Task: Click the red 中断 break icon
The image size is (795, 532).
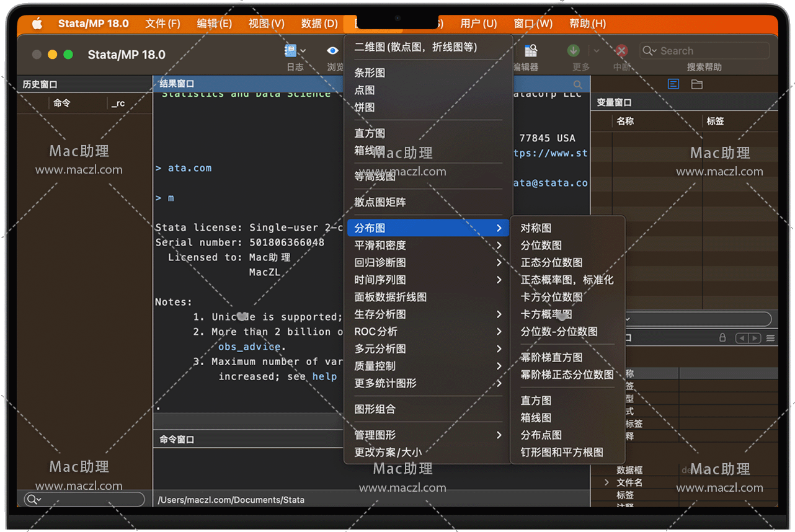Action: point(621,51)
